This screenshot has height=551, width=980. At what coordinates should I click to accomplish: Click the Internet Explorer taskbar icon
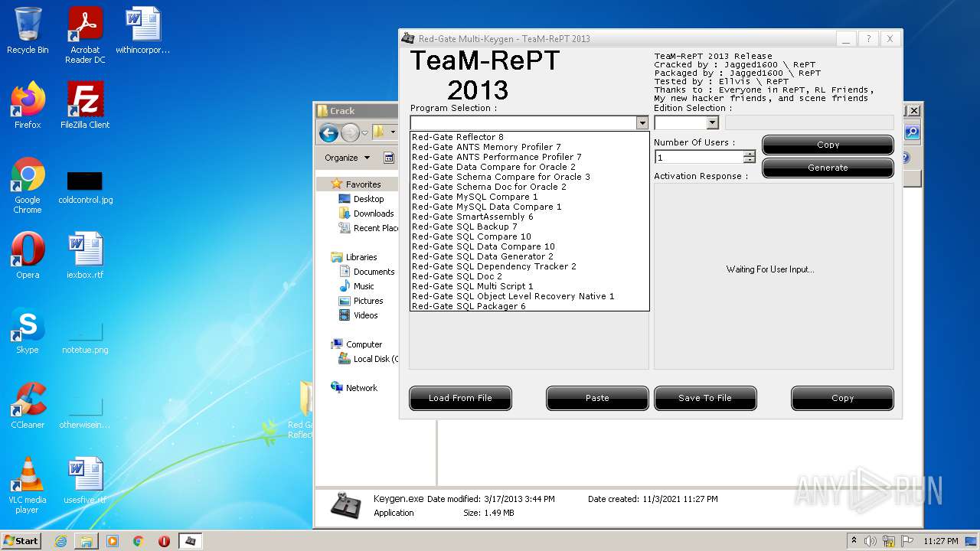point(60,541)
